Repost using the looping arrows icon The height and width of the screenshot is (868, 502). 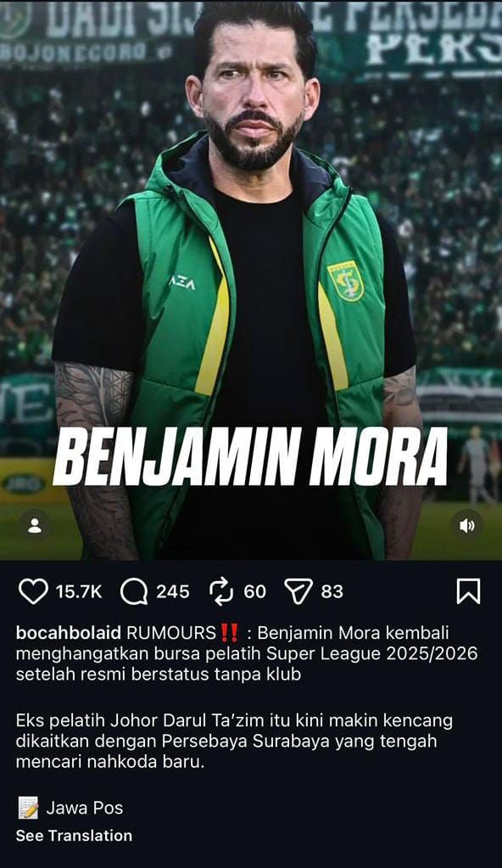coord(222,591)
